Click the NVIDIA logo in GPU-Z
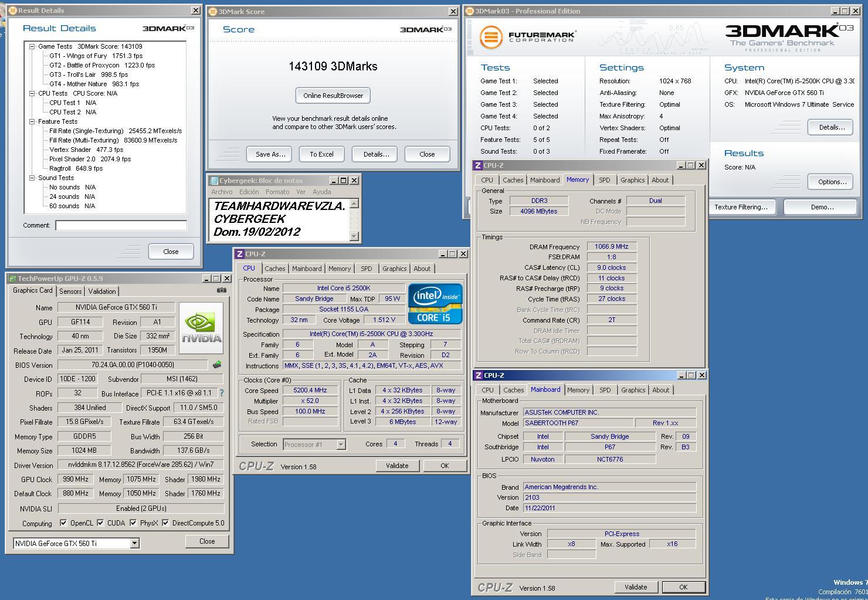This screenshot has height=600, width=868. [201, 327]
